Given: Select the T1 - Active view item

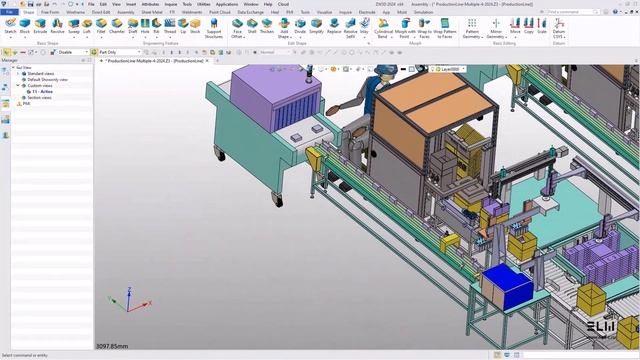Looking at the screenshot, I should coord(42,92).
